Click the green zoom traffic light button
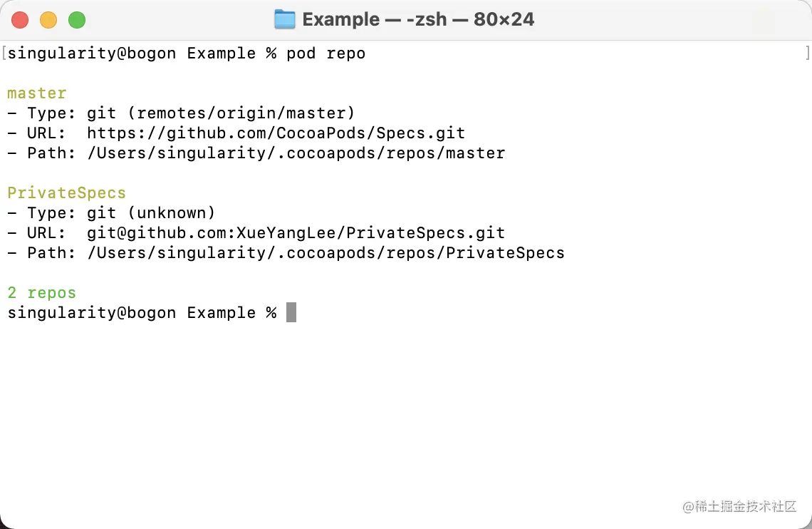The height and width of the screenshot is (529, 812). [x=76, y=20]
